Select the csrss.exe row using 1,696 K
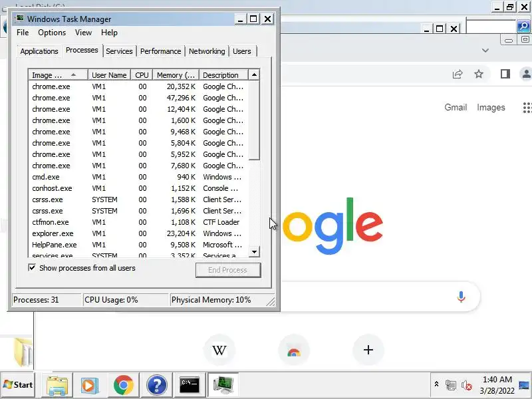 (138, 211)
